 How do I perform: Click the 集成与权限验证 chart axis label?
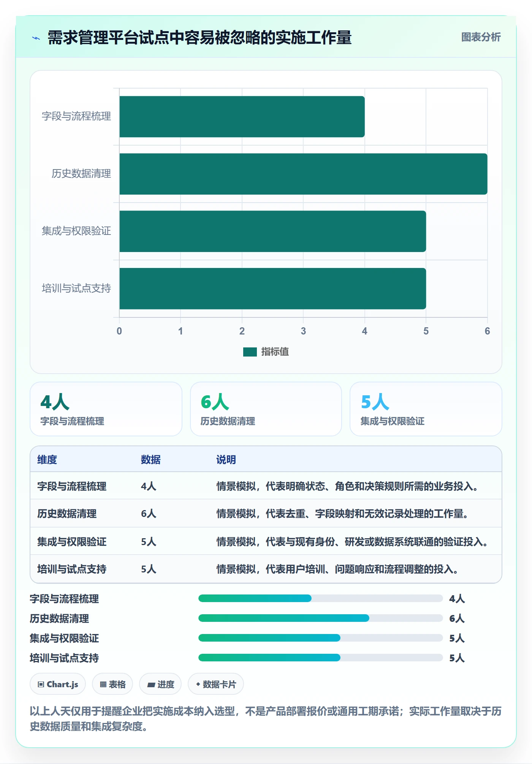(76, 231)
